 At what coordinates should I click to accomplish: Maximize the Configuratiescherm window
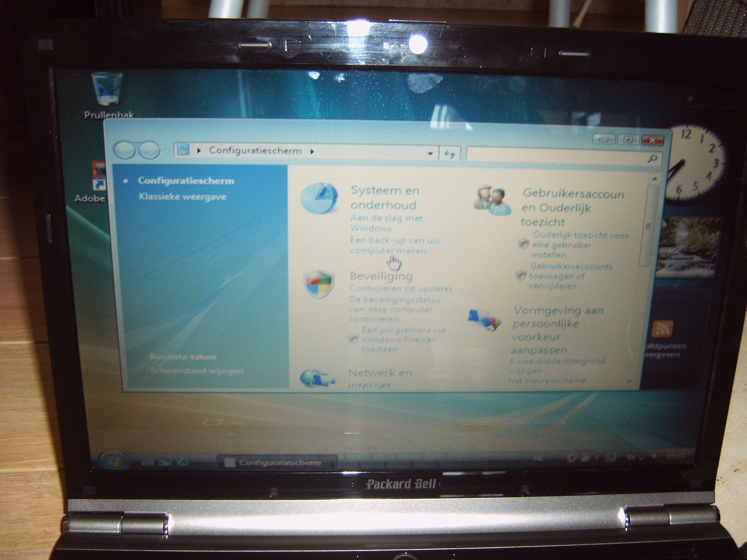(628, 139)
